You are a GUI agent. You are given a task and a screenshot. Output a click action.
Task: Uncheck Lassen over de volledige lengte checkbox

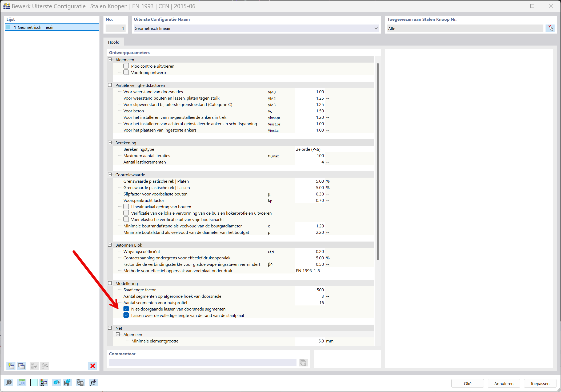(126, 315)
